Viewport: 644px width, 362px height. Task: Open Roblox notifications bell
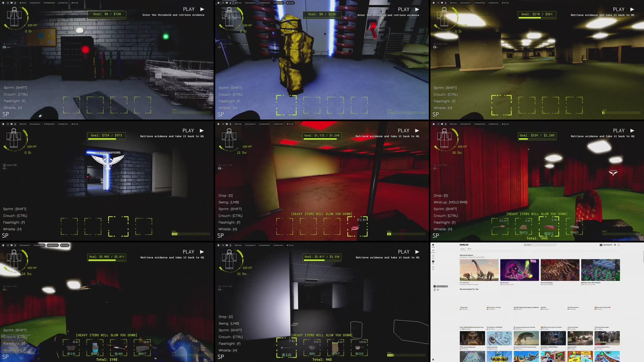pos(619,245)
